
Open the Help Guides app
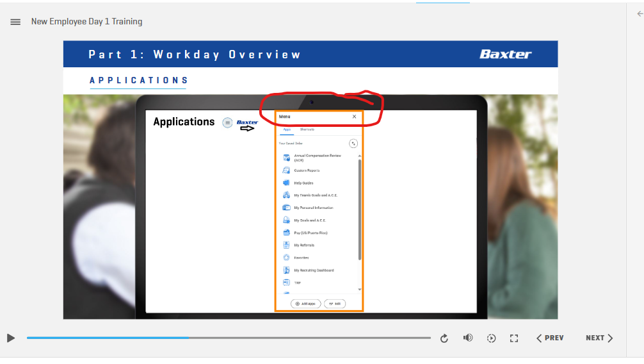point(298,183)
